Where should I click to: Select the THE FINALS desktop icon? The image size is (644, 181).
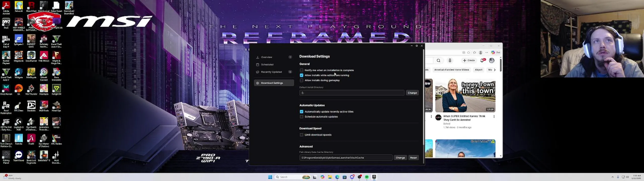[x=44, y=57]
